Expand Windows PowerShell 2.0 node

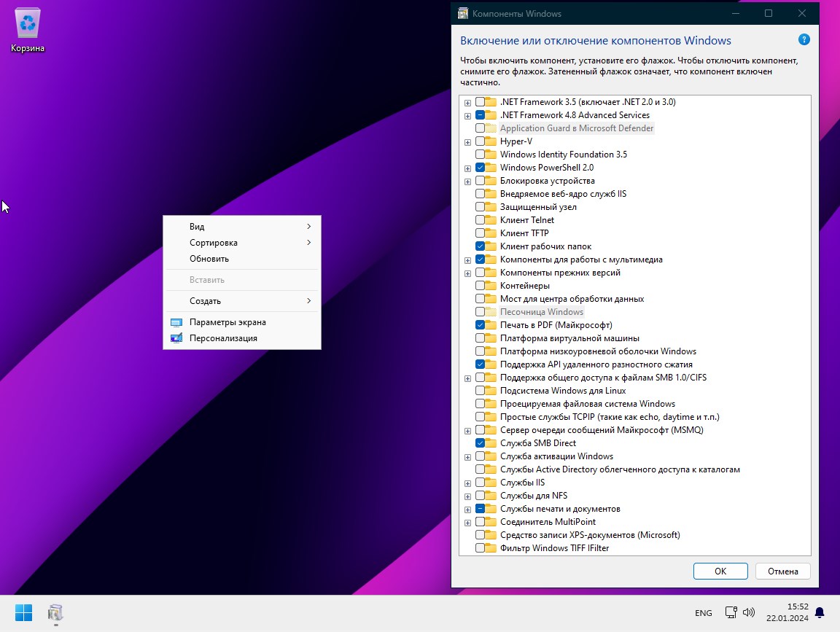[467, 168]
